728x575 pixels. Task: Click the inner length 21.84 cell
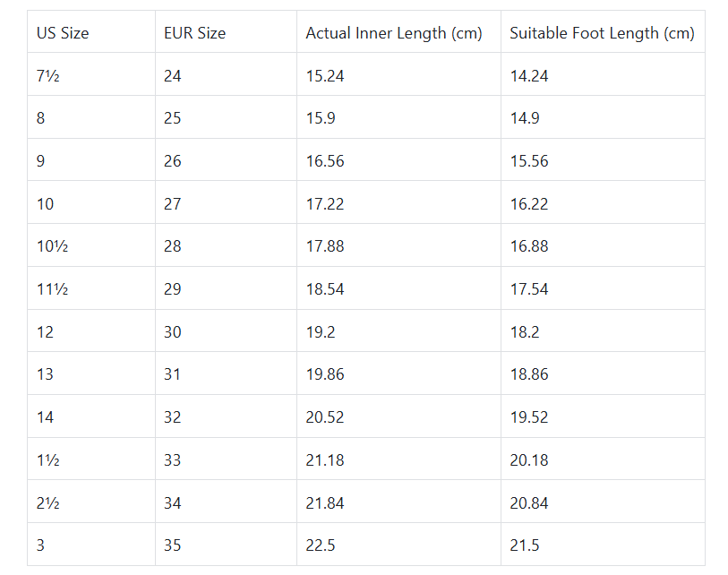tap(325, 503)
